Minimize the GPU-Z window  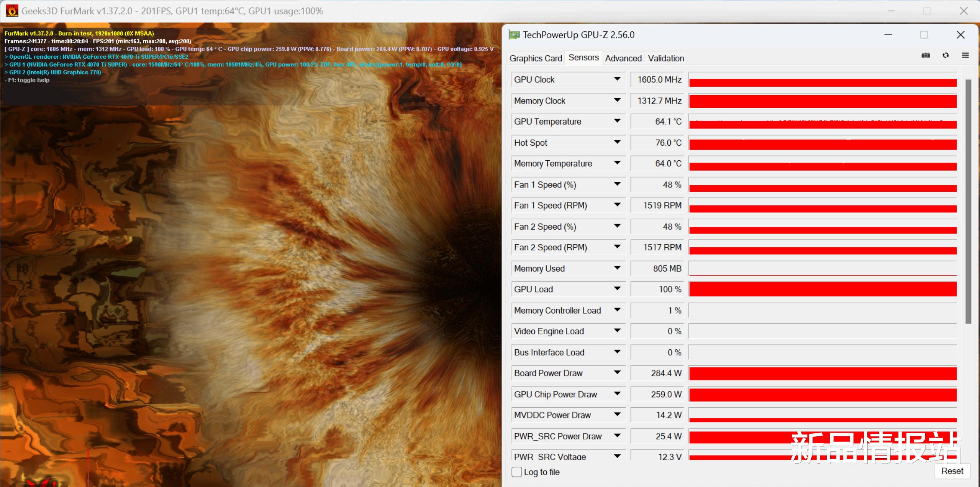coord(888,35)
